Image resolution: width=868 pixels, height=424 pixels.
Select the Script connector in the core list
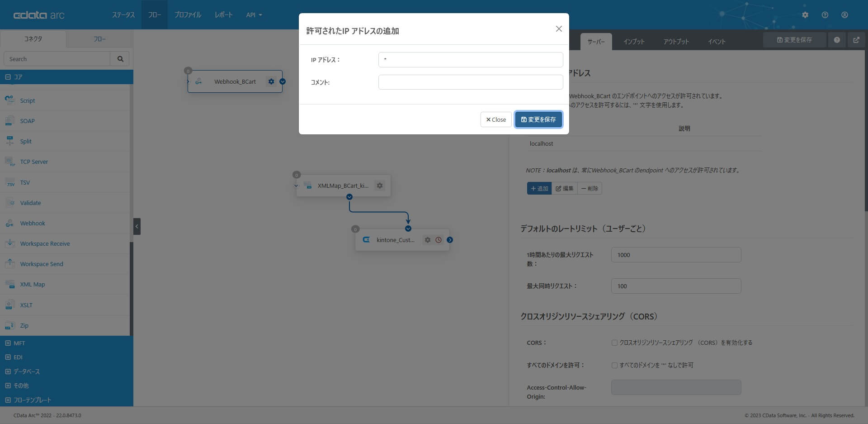(x=66, y=100)
